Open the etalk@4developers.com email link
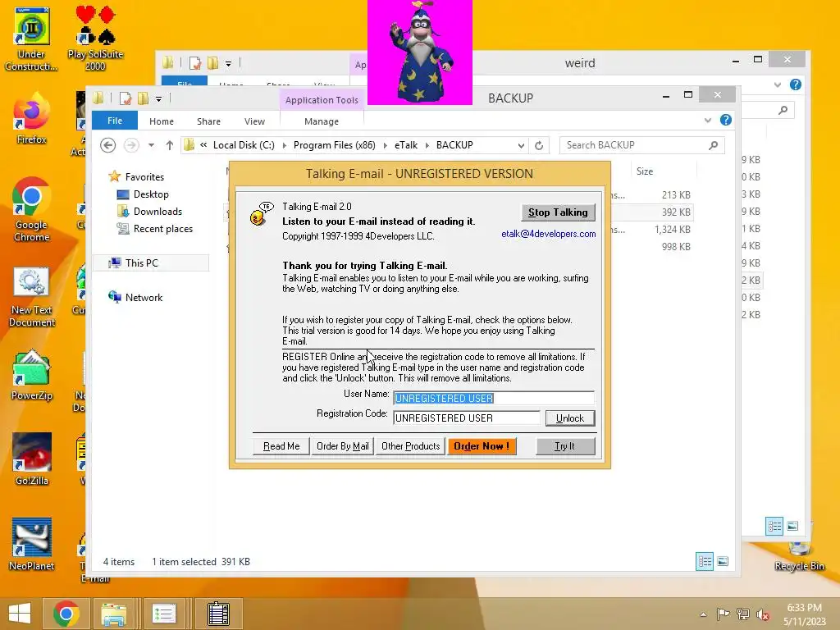This screenshot has width=840, height=630. pyautogui.click(x=548, y=234)
